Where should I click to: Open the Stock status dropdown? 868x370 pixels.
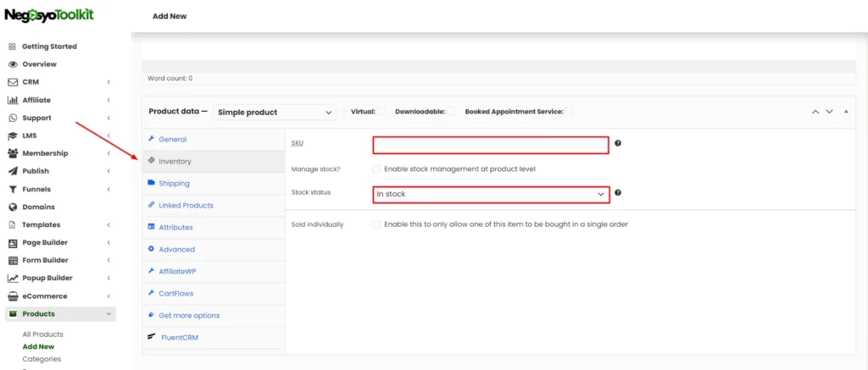[x=491, y=195]
